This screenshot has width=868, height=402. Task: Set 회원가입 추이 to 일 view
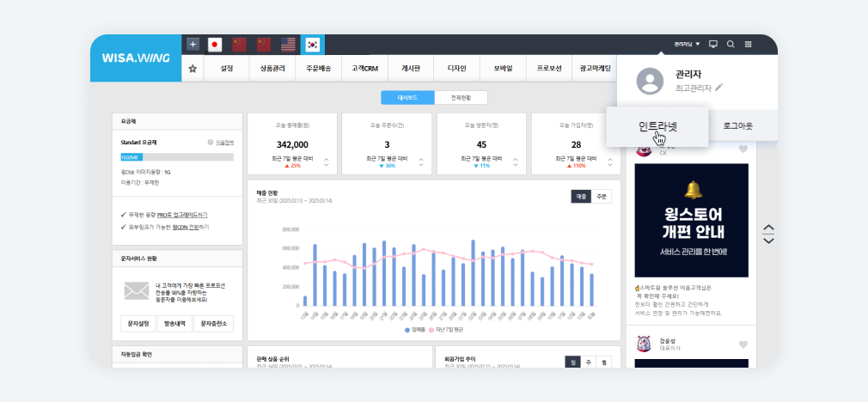coord(573,362)
